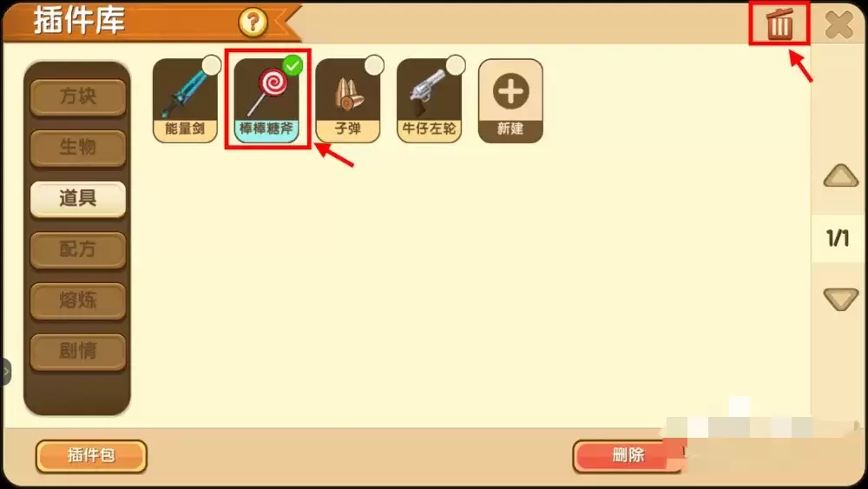Click the 插件包 button
The image size is (868, 489).
91,456
